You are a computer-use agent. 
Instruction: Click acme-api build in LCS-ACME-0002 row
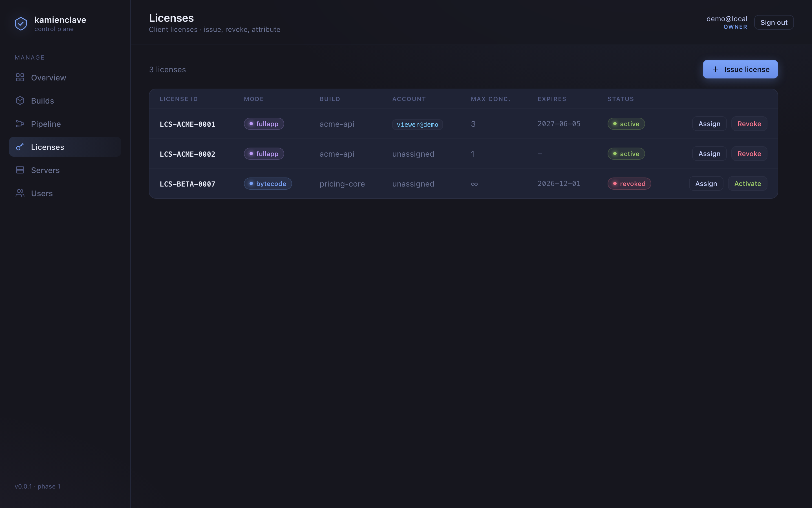(337, 154)
